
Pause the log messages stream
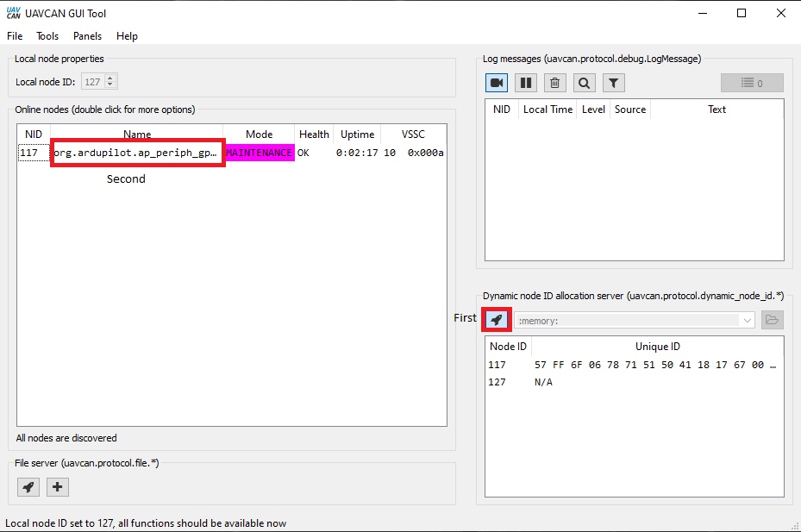tap(526, 82)
